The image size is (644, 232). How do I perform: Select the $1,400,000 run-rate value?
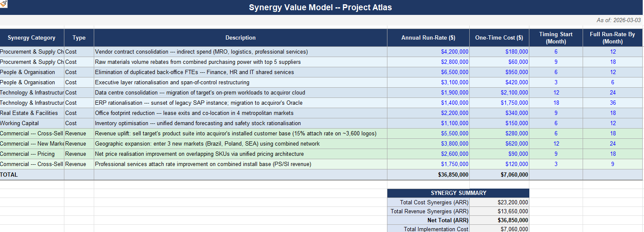tap(428, 103)
